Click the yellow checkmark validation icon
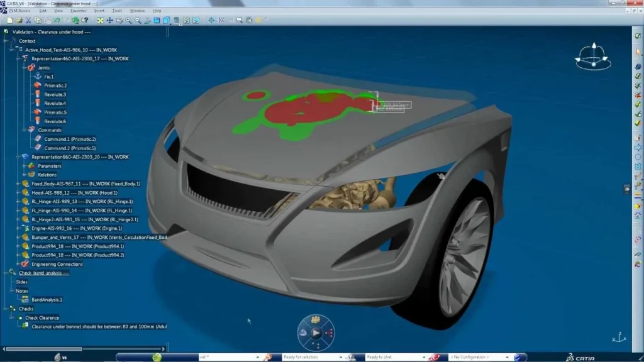644x362 pixels. coord(638,123)
